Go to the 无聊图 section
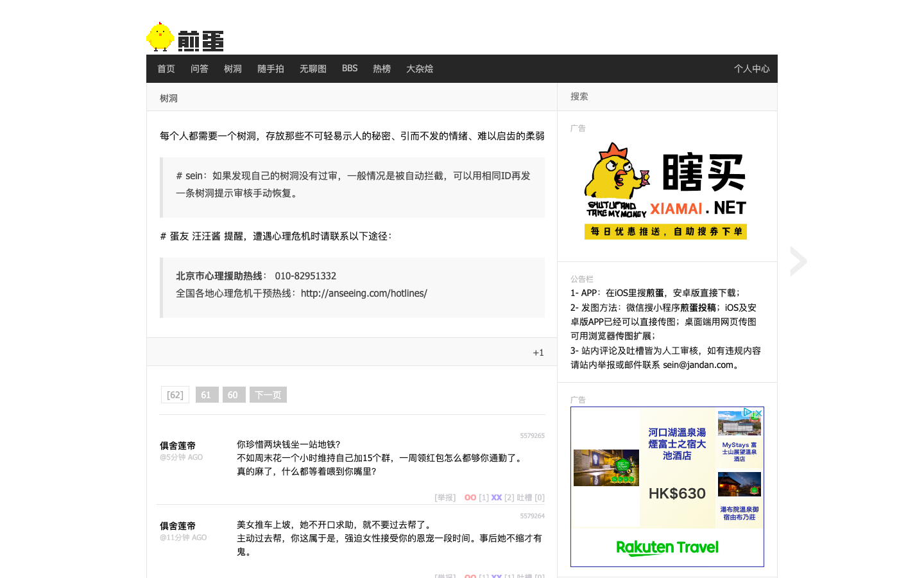This screenshot has width=924, height=578. (312, 69)
